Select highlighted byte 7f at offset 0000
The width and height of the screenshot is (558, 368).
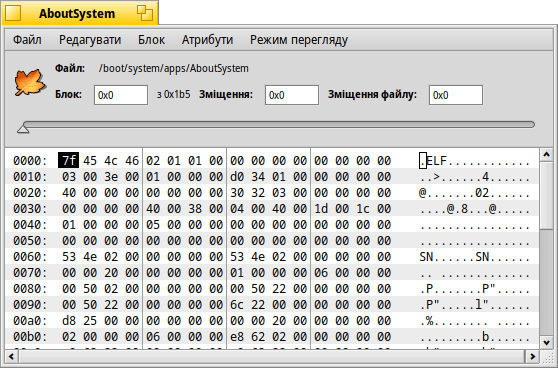coord(69,161)
